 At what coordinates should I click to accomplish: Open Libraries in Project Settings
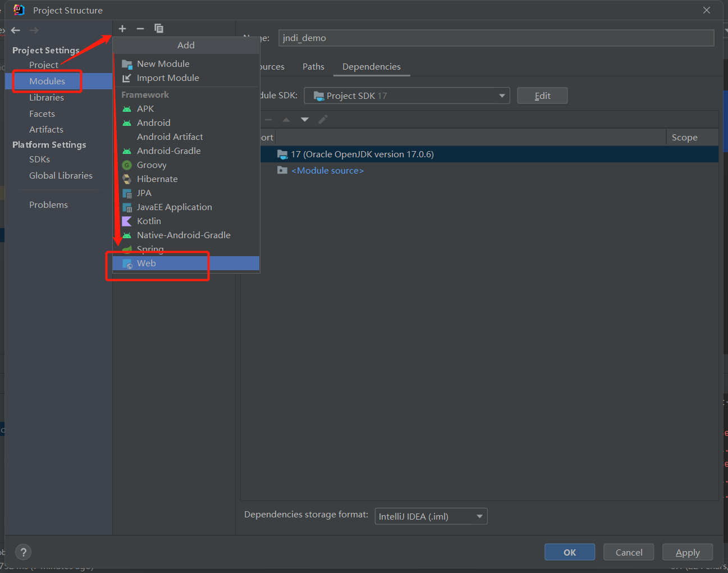tap(47, 98)
